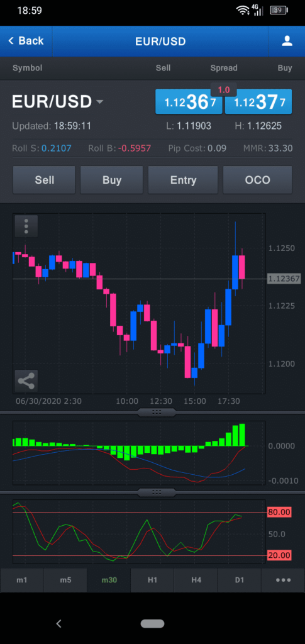Open more timeframes ellipsis

point(283,580)
